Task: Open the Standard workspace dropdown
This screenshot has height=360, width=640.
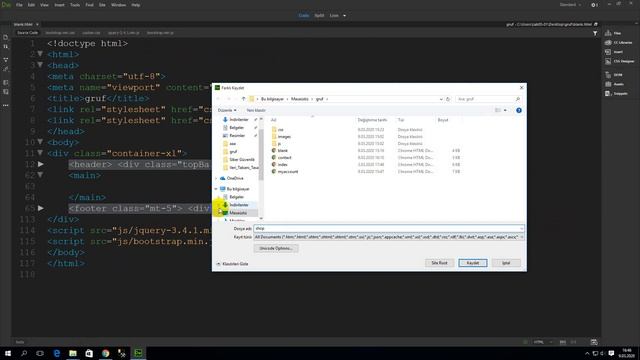Action: (570, 5)
